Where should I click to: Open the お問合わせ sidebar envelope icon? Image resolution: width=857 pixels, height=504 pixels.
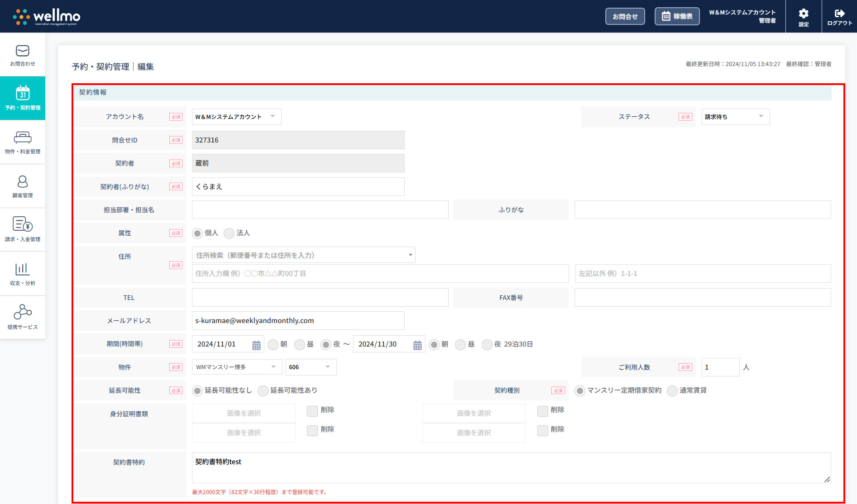pos(23,51)
